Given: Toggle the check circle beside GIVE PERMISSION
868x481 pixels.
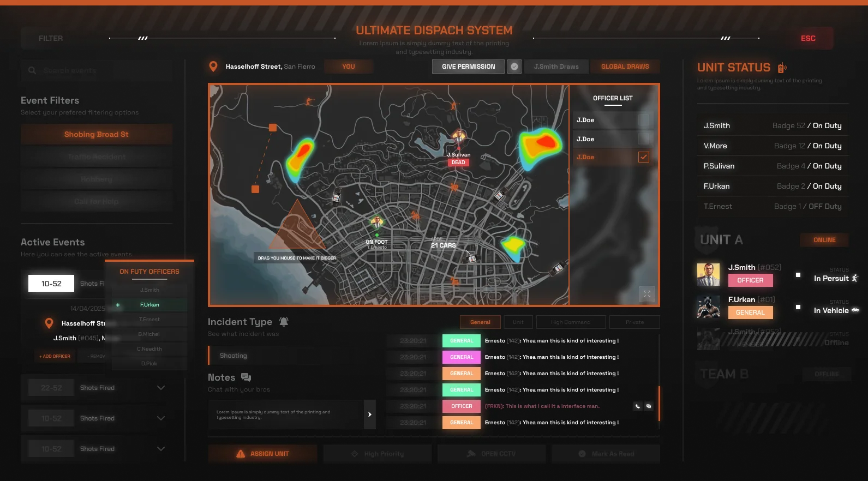Looking at the screenshot, I should tap(514, 67).
